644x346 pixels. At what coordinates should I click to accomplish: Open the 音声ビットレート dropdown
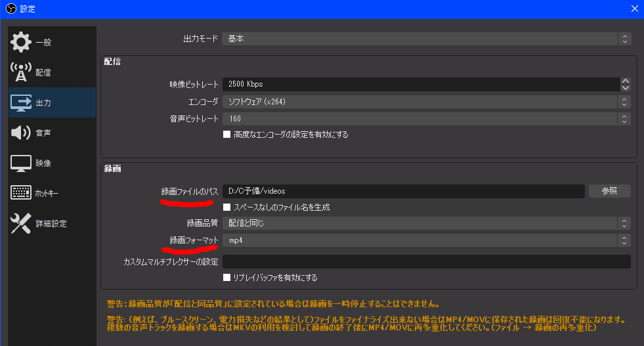(x=426, y=119)
